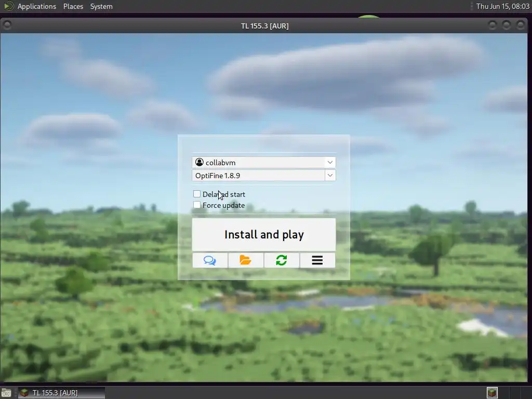Enable the Delayed start checkbox
Image resolution: width=532 pixels, height=399 pixels.
(197, 194)
